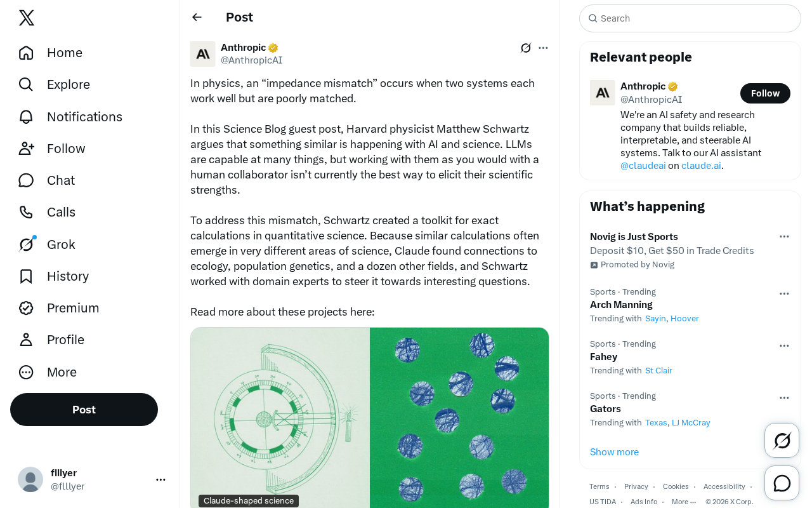Open the More menu in sidebar

48,372
